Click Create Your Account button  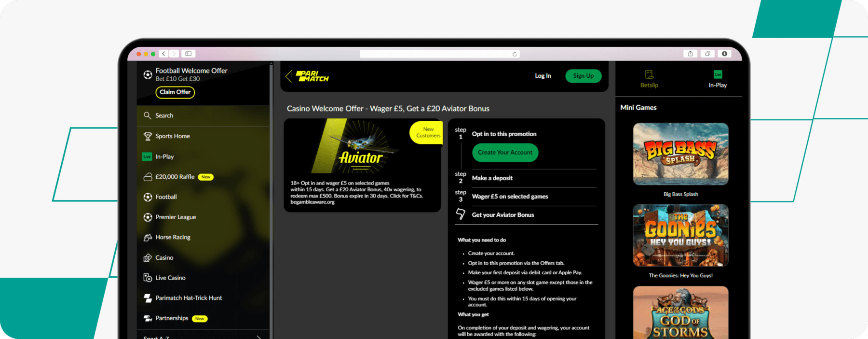505,153
